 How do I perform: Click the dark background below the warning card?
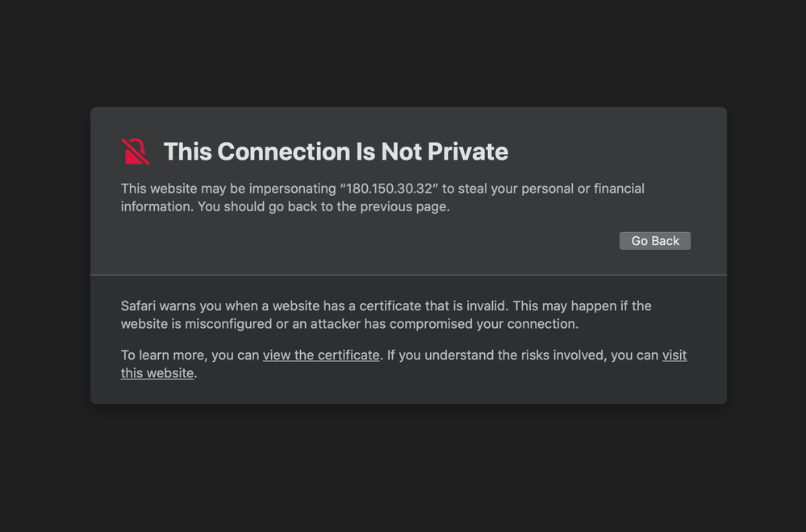coord(403,468)
